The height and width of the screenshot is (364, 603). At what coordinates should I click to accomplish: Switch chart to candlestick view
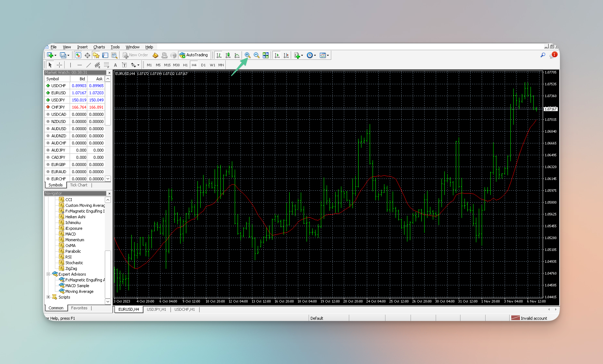tap(228, 55)
